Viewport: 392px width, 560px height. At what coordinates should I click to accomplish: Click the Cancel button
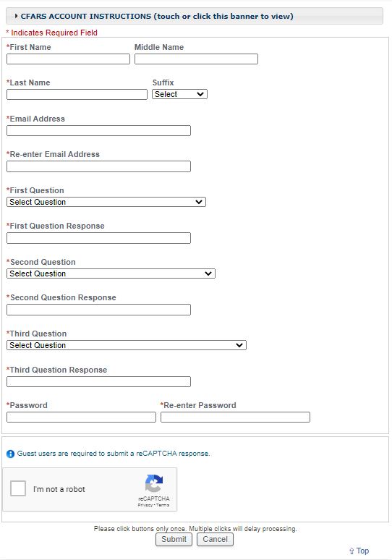(215, 539)
